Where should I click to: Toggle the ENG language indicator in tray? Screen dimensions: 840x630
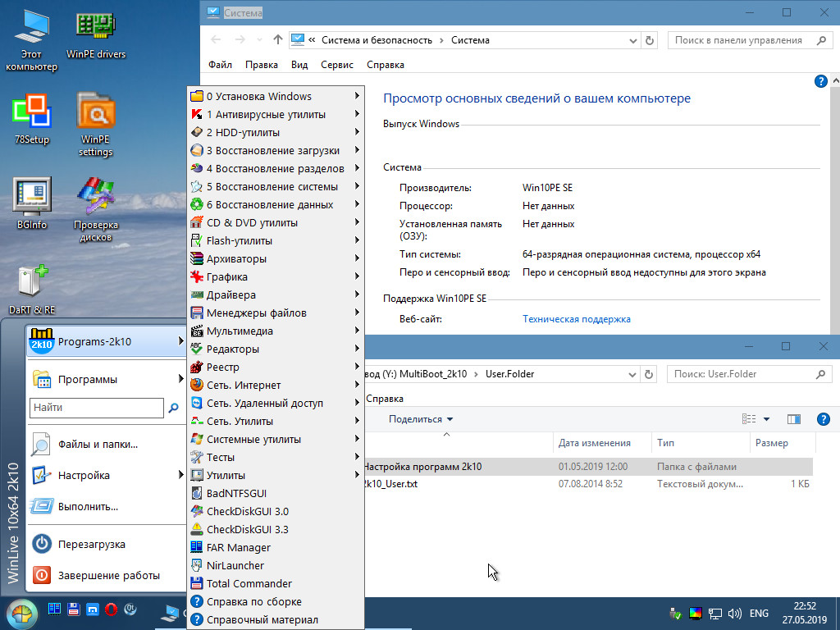point(759,613)
